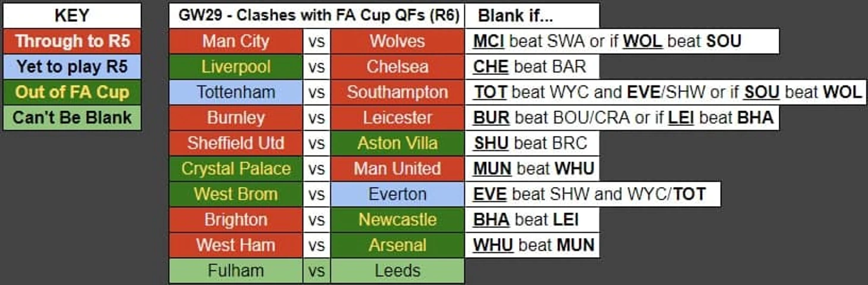868x285 pixels.
Task: Click the Chelsea cell
Action: pos(397,66)
